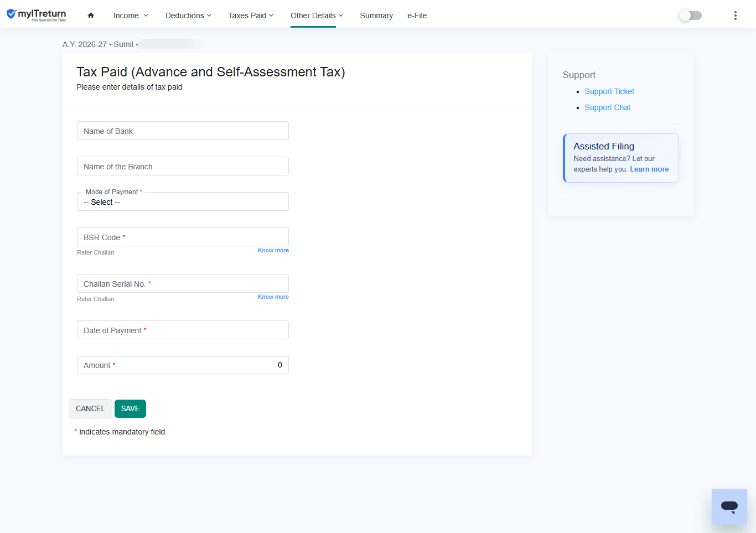756x533 pixels.
Task: Focus the Name of Bank field
Action: point(183,131)
